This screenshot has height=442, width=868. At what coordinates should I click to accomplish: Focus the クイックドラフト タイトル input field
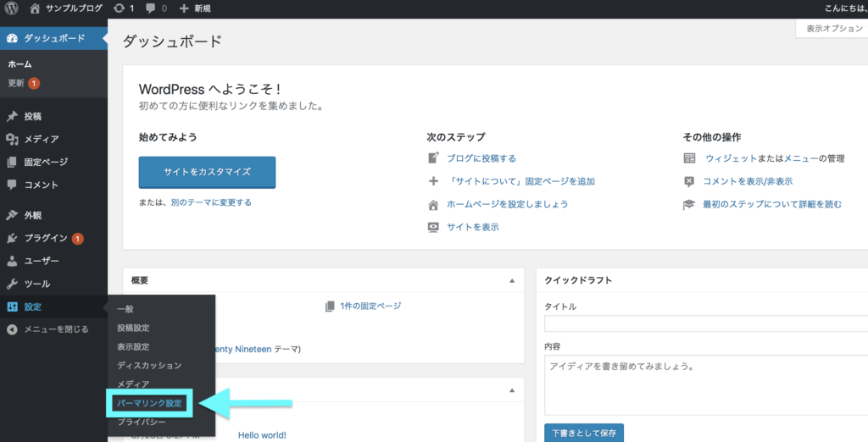[x=706, y=323]
